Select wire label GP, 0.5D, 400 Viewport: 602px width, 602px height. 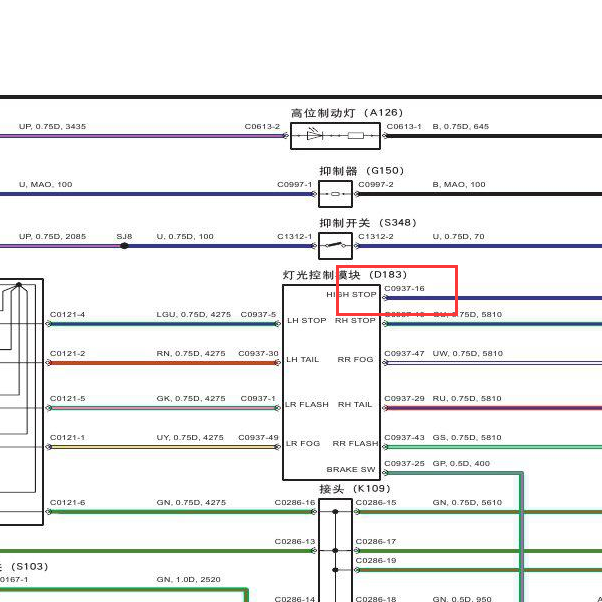pos(461,463)
